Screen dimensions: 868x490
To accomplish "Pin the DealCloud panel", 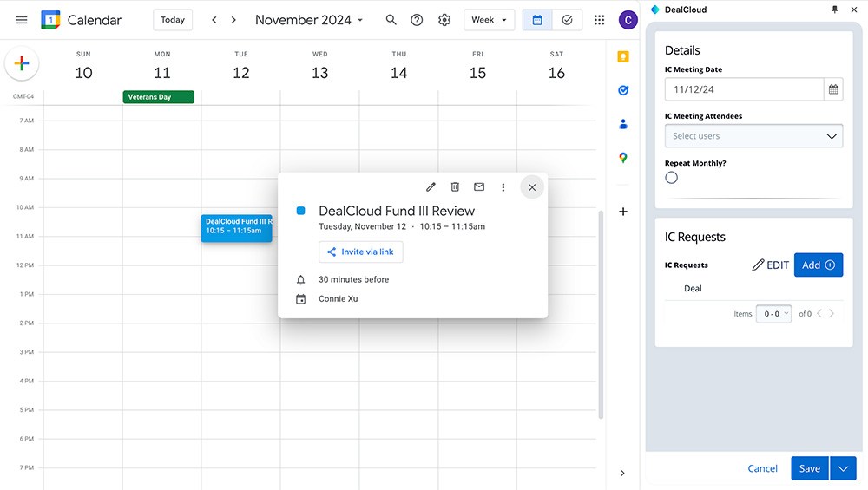I will point(835,10).
